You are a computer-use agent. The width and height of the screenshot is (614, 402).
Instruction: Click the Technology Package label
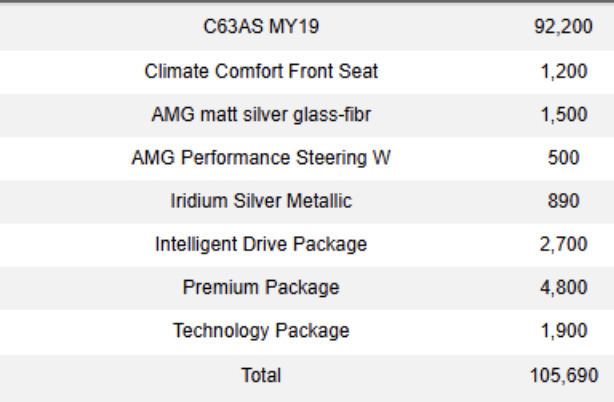pyautogui.click(x=261, y=331)
